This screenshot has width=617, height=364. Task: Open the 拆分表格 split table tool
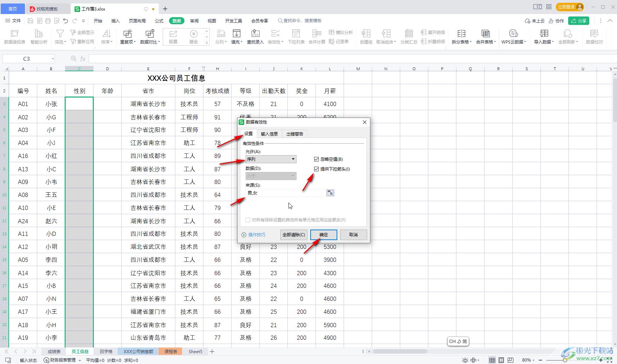click(x=461, y=37)
